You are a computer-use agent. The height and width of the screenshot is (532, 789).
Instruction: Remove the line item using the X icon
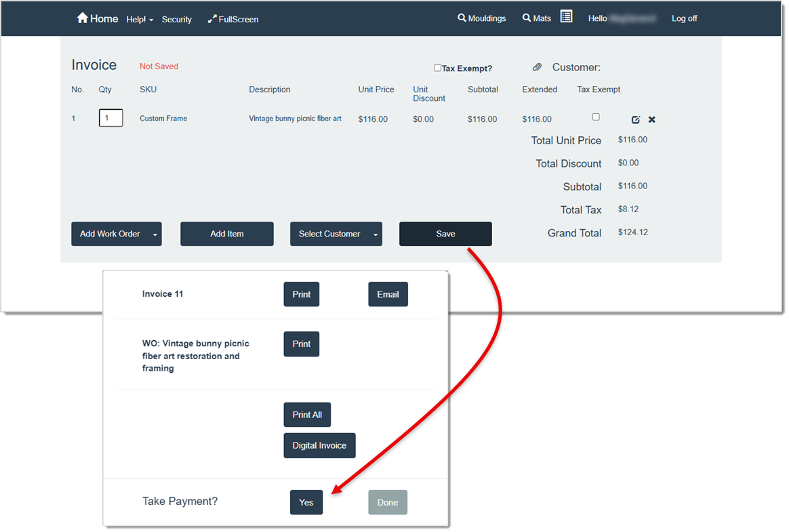651,119
